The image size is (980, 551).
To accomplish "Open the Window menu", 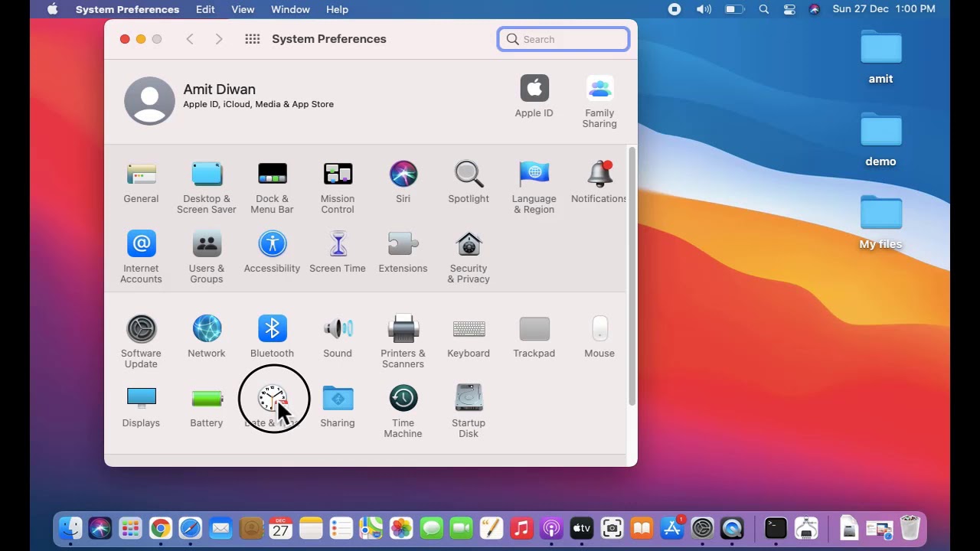I will 290,9.
